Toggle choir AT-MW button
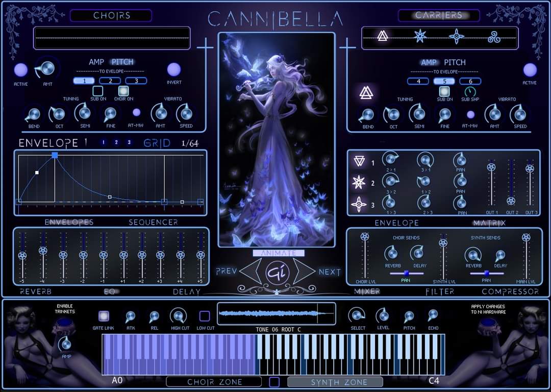The image size is (551, 392). point(136,112)
